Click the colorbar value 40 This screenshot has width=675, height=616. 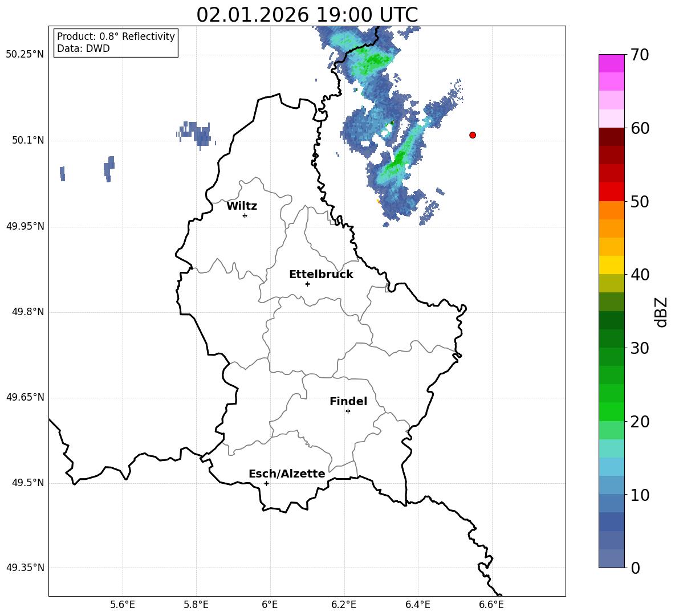640,275
